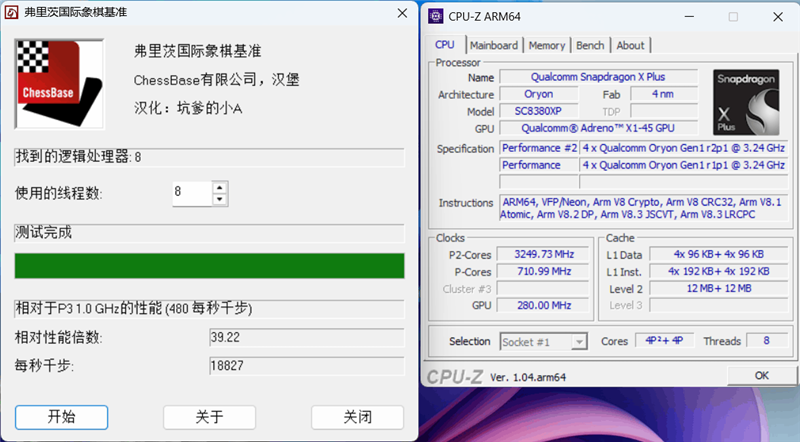Click the CPU-Z title bar icon
800x442 pixels.
pos(435,16)
